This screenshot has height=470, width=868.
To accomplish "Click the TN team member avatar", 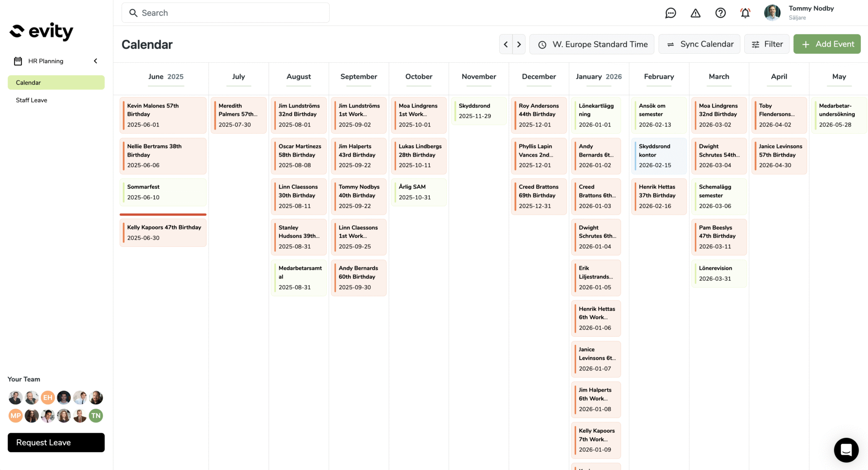I will (x=96, y=416).
